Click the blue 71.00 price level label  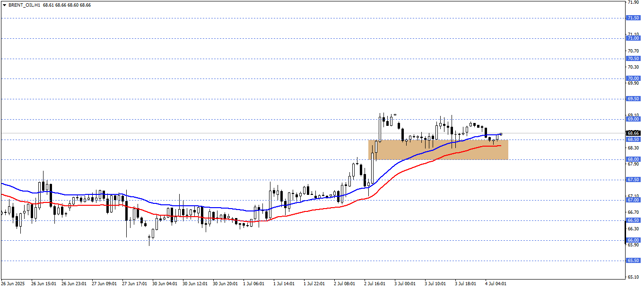click(633, 38)
